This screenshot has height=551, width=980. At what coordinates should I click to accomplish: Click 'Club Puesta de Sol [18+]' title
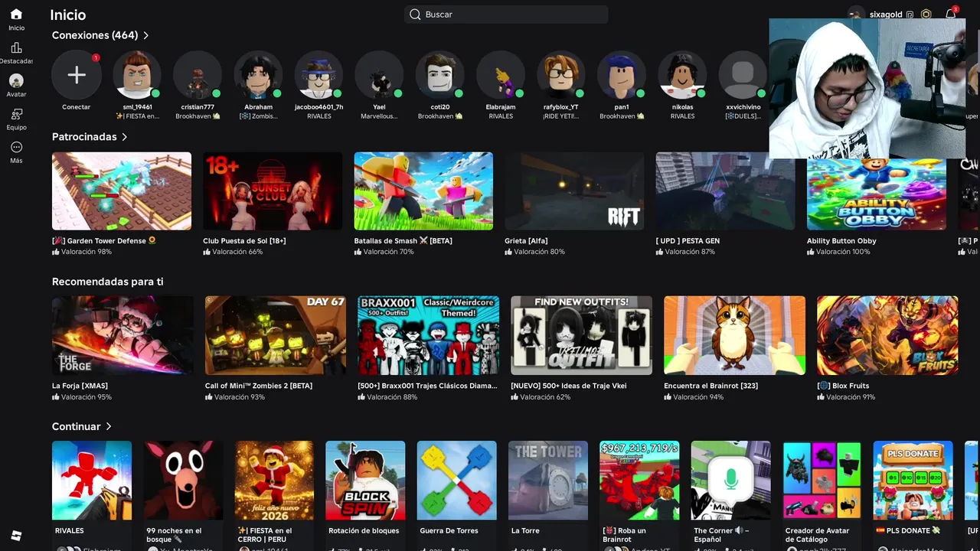[x=244, y=241]
